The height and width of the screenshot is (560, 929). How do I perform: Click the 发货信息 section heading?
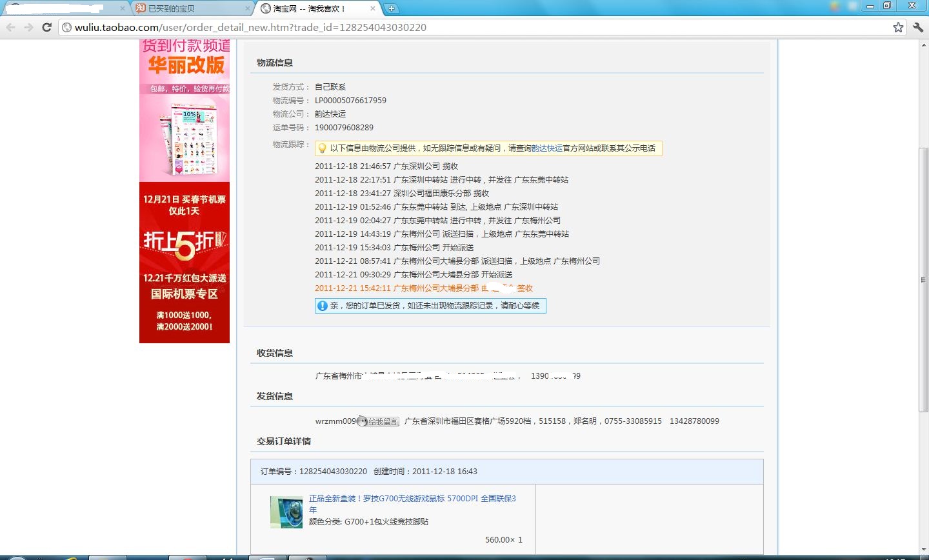coord(275,396)
